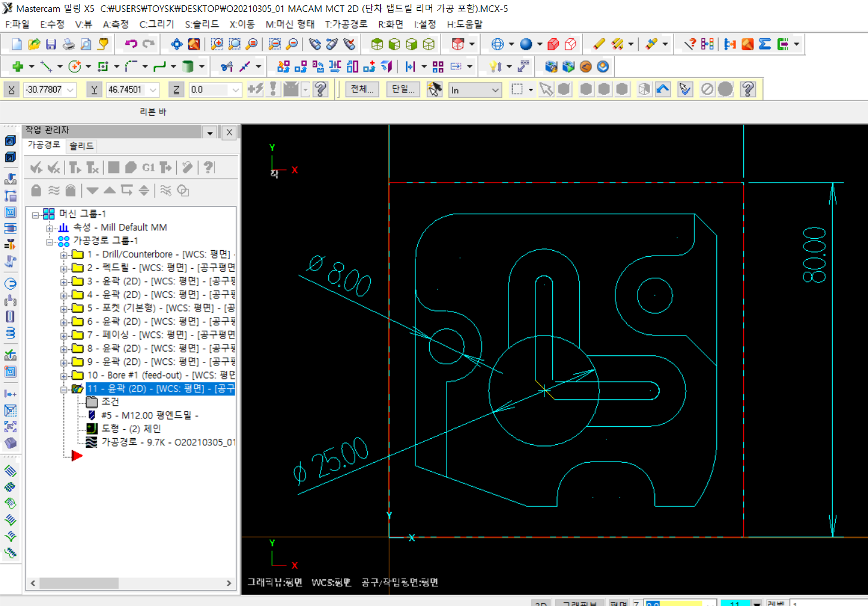Click the green cylinder solid icon
The height and width of the screenshot is (606, 868).
[188, 67]
